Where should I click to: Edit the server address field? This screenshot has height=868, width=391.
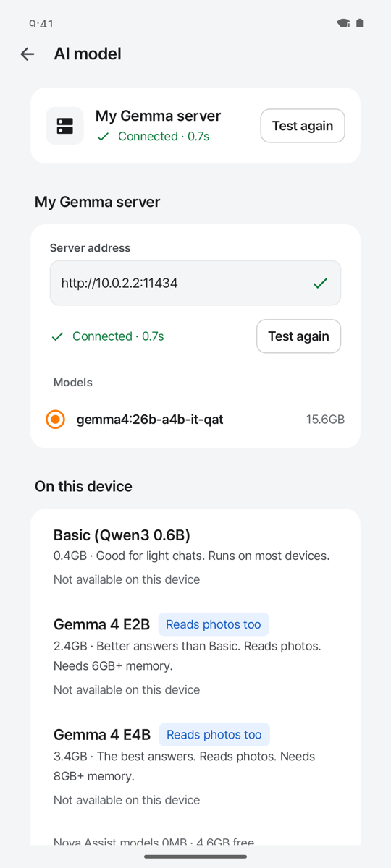click(195, 283)
